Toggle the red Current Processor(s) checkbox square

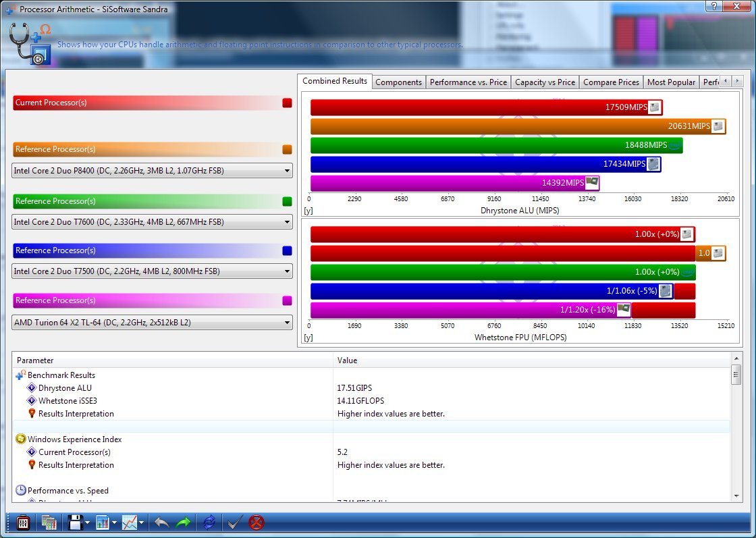click(288, 103)
